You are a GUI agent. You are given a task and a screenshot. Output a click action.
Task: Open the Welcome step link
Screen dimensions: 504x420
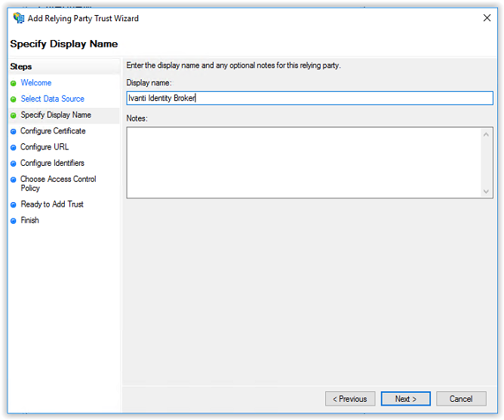click(36, 83)
